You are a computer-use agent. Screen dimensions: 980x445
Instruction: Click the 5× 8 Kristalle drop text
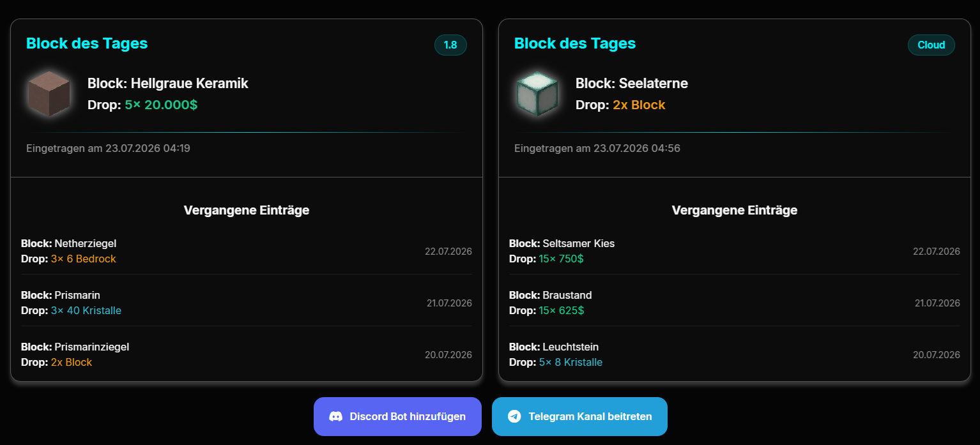click(570, 362)
